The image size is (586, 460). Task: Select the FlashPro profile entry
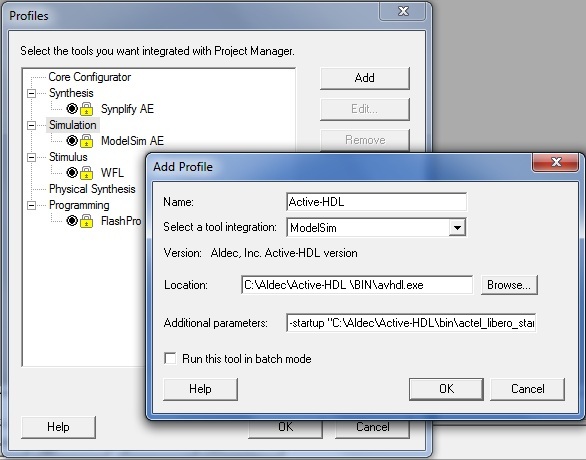(x=121, y=221)
